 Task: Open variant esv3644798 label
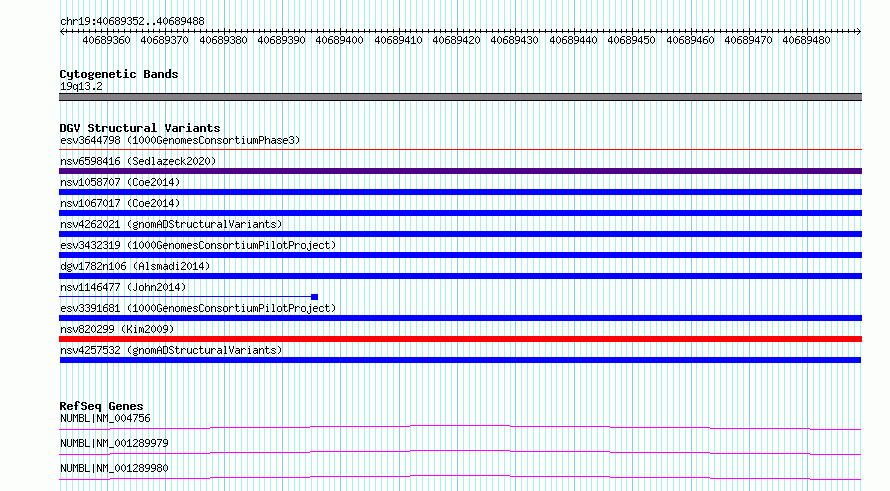click(180, 140)
